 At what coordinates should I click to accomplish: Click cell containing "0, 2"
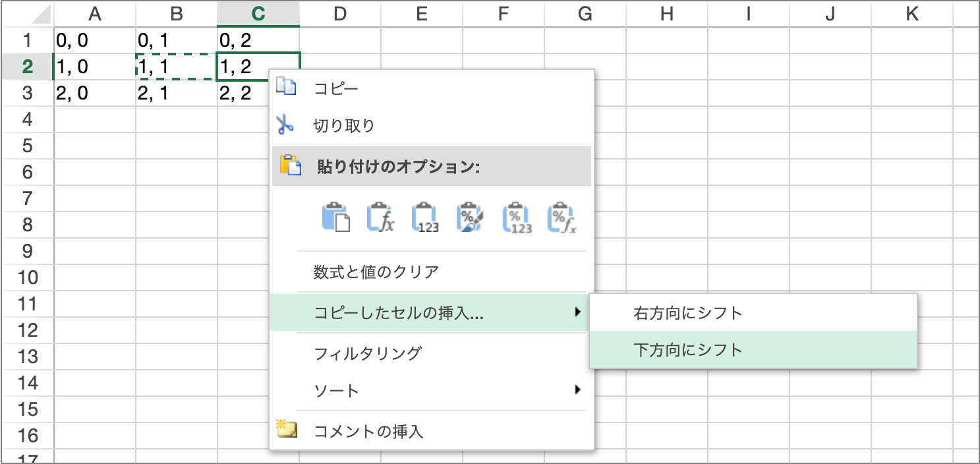point(258,40)
